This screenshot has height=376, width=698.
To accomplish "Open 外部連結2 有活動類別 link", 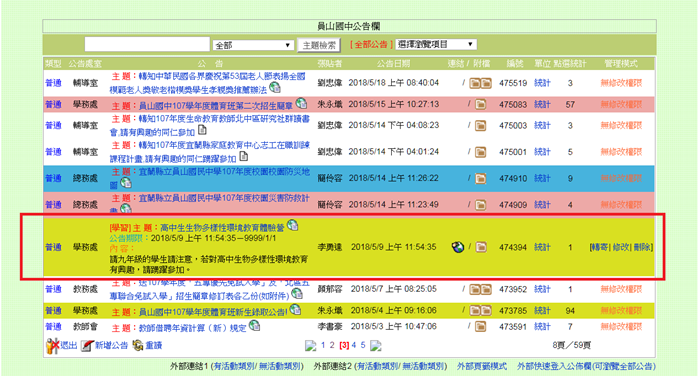I will [377, 366].
